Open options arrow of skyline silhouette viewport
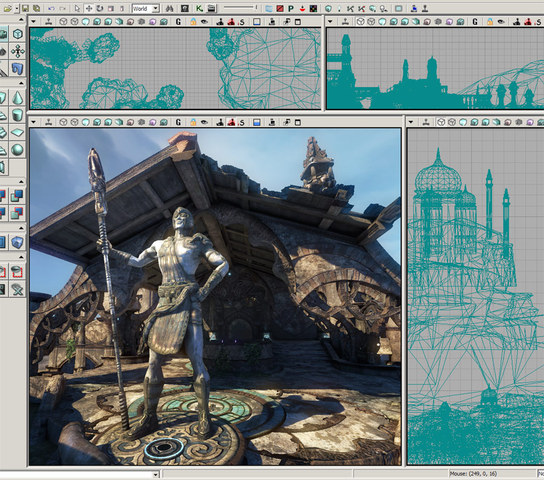The width and height of the screenshot is (544, 480). (330, 22)
